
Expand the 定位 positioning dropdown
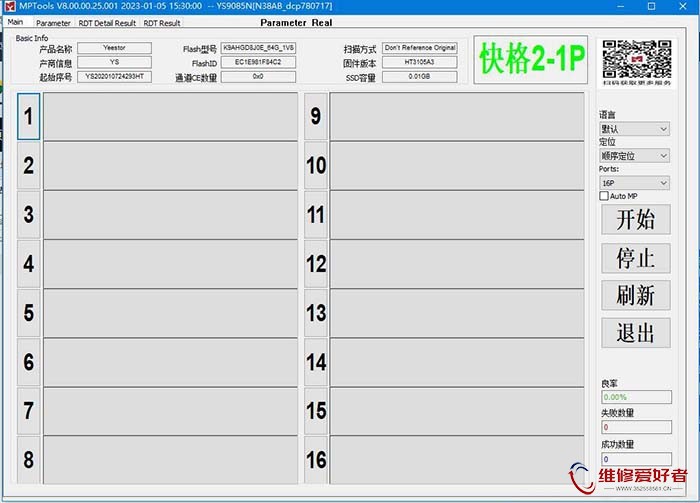(634, 156)
